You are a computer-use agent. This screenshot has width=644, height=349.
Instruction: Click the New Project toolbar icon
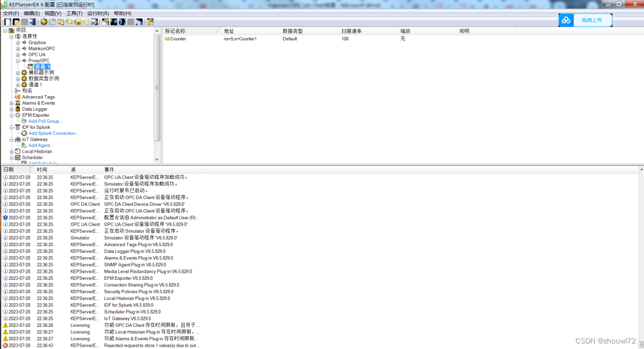coord(7,21)
